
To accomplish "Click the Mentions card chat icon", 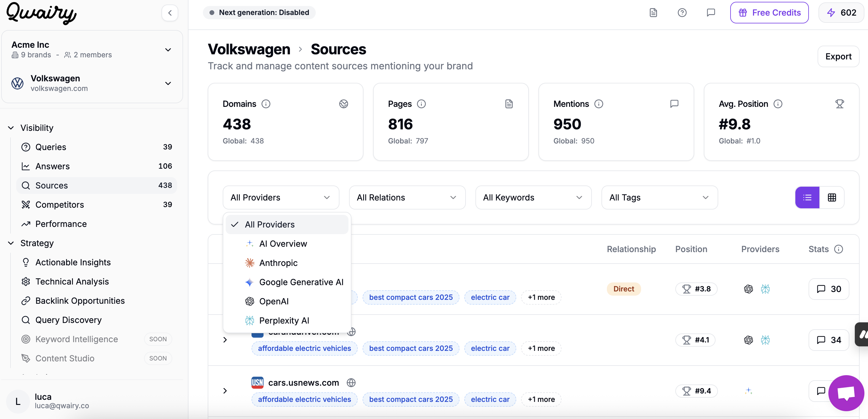I will point(674,104).
